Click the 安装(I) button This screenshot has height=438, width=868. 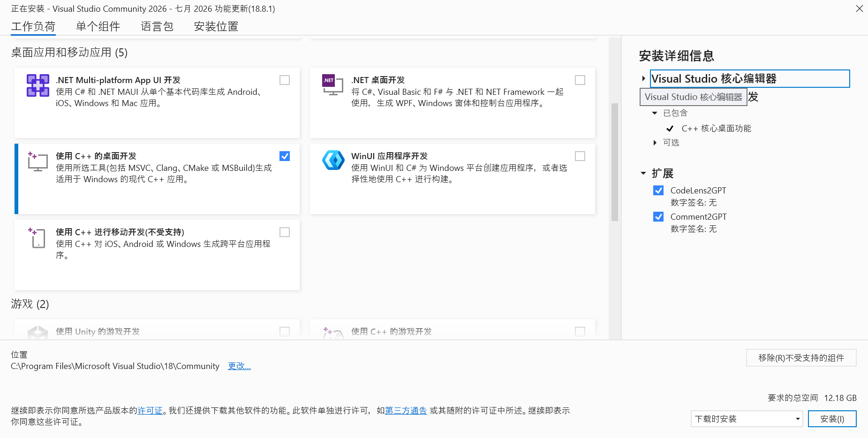[x=832, y=419]
